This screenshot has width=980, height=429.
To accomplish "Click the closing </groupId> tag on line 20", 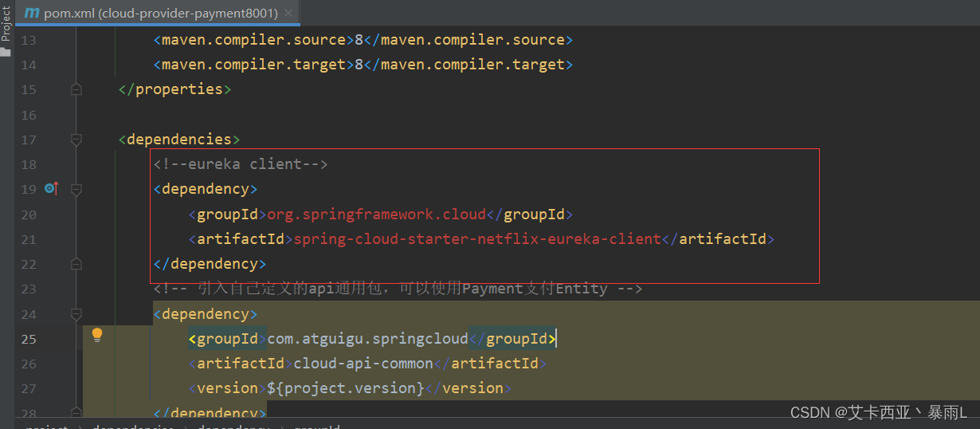I will [530, 214].
